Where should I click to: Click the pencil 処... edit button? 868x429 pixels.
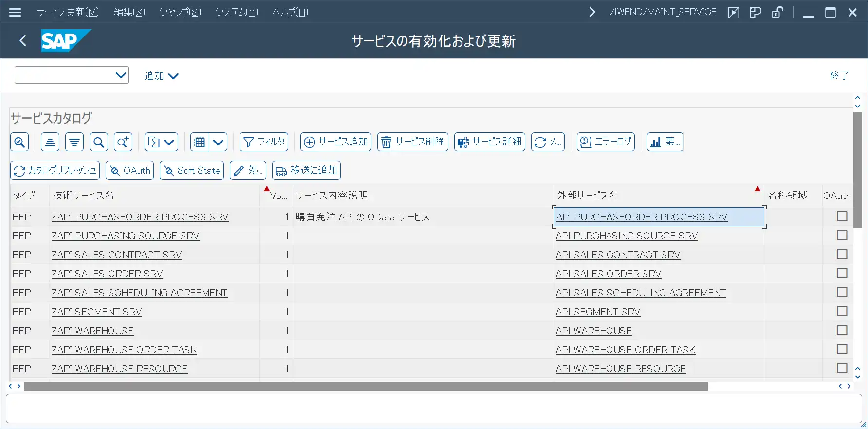[x=248, y=171]
